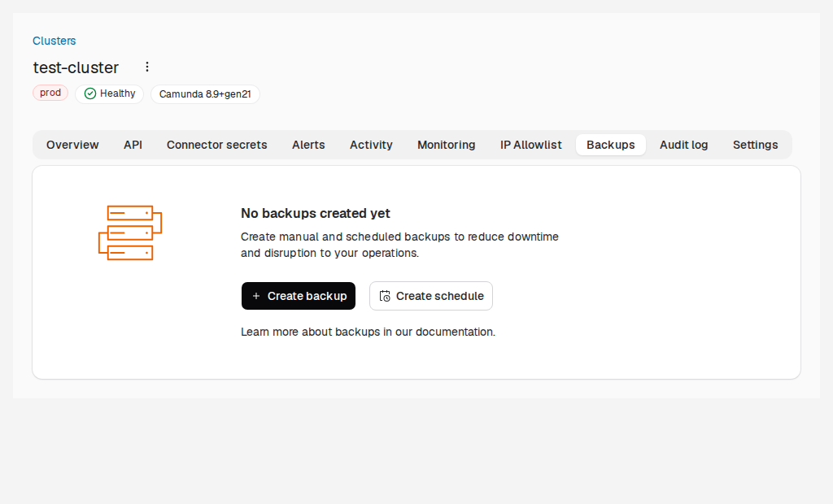
Task: Open the IP Allowlist tab
Action: click(530, 145)
